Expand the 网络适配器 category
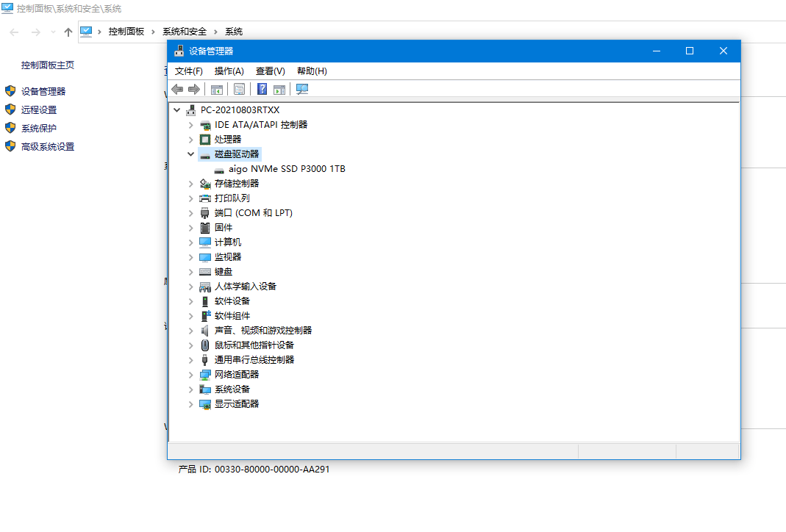The width and height of the screenshot is (786, 532). click(190, 375)
